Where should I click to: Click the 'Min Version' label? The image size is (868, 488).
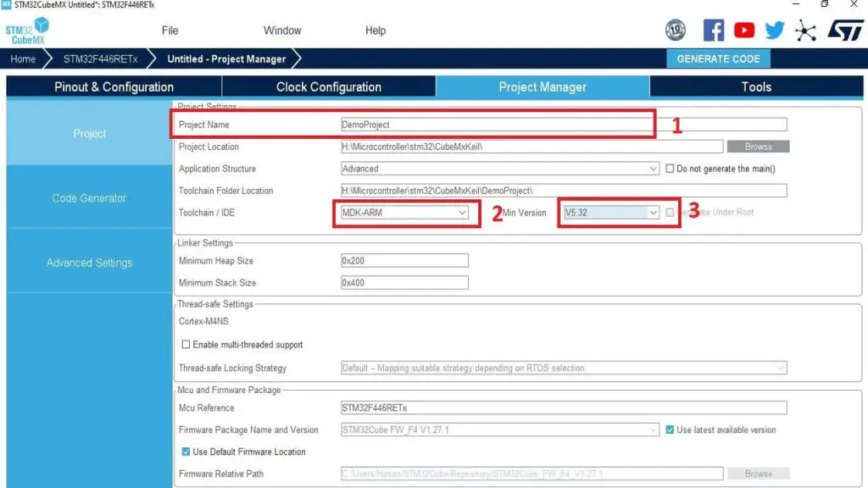524,213
